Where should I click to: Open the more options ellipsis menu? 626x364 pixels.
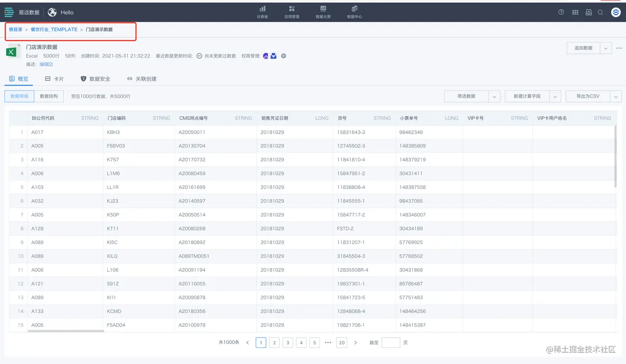(619, 48)
